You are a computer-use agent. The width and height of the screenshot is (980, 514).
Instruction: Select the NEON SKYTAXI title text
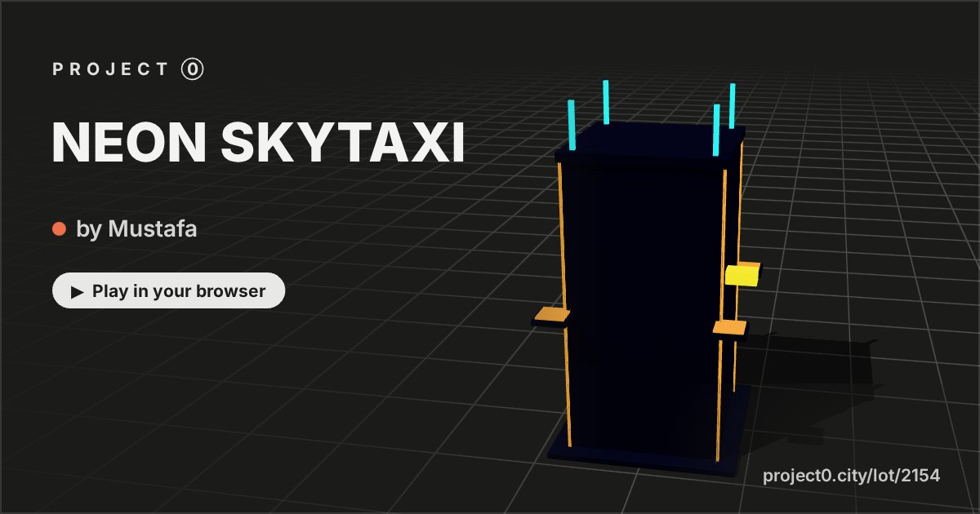click(258, 143)
